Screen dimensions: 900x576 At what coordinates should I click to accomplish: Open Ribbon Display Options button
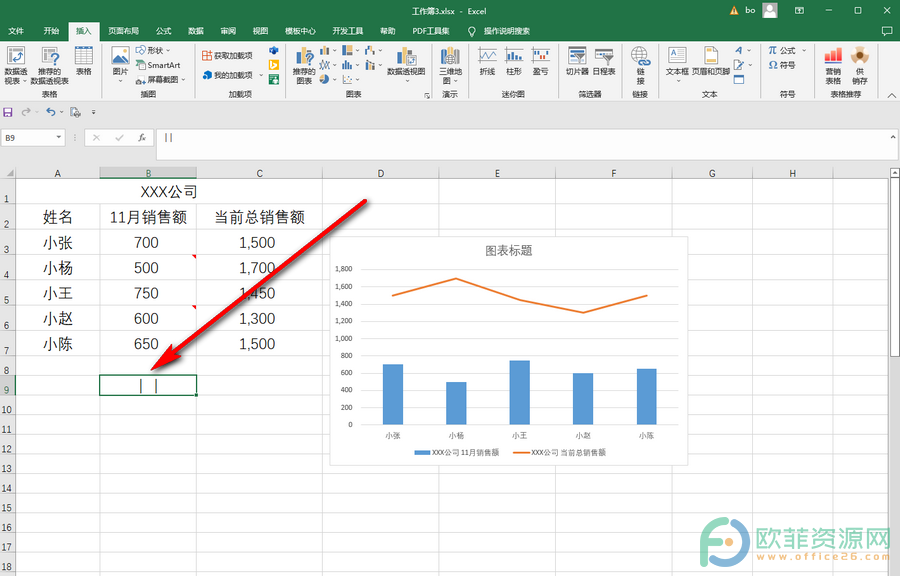(799, 11)
